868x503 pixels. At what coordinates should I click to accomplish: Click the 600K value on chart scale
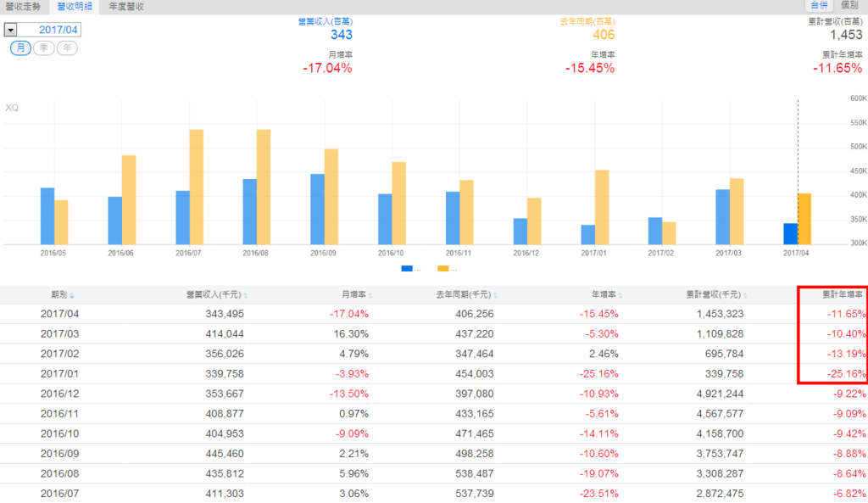859,98
